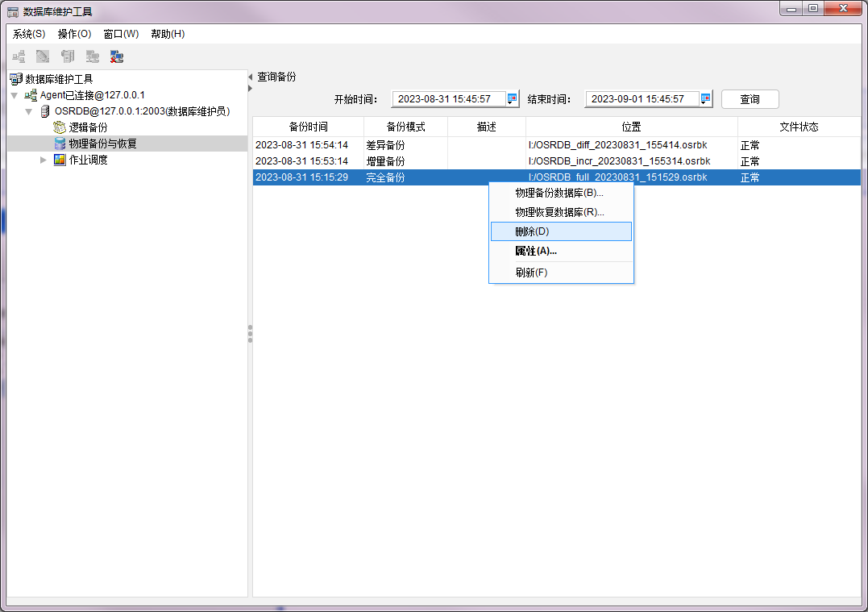
Task: Click the disconnect agent toolbar icon
Action: coord(117,56)
